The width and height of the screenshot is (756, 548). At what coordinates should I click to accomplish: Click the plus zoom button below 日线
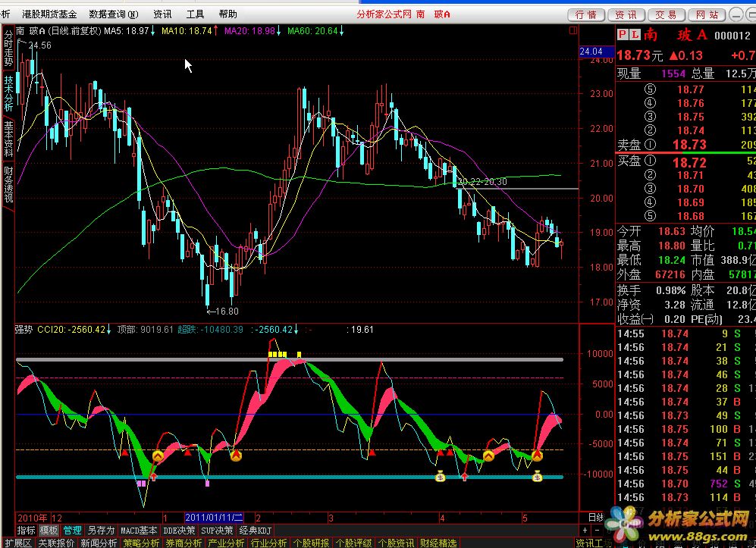585,530
